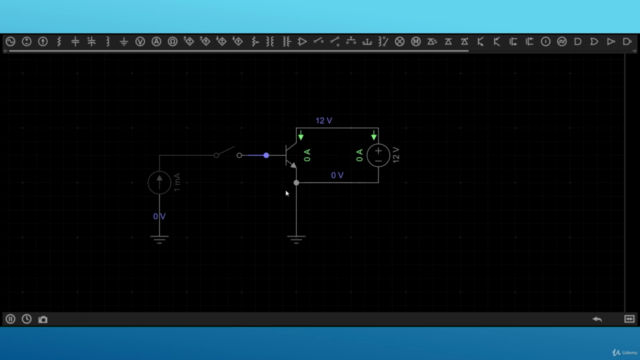
Task: Add a motor (M) component
Action: point(416,42)
